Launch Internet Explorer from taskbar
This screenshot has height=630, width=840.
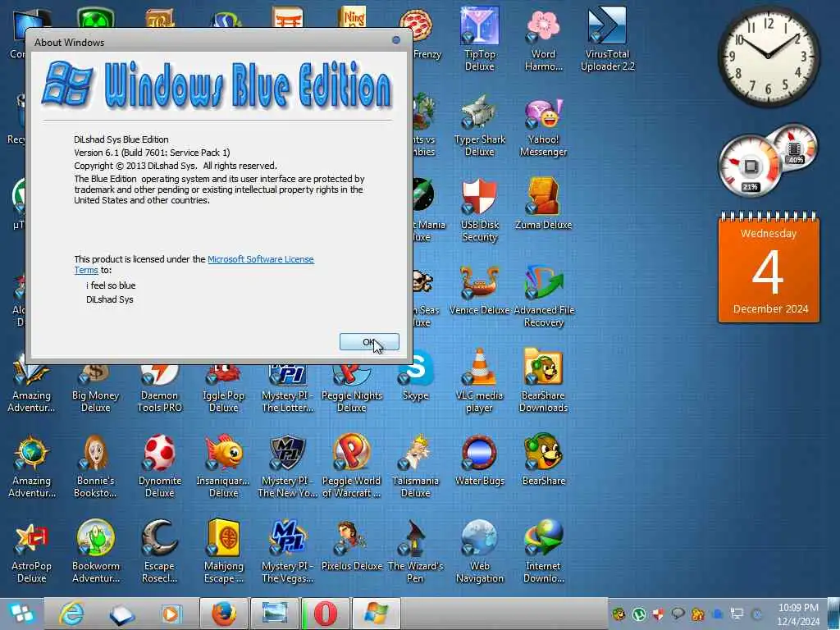point(71,614)
